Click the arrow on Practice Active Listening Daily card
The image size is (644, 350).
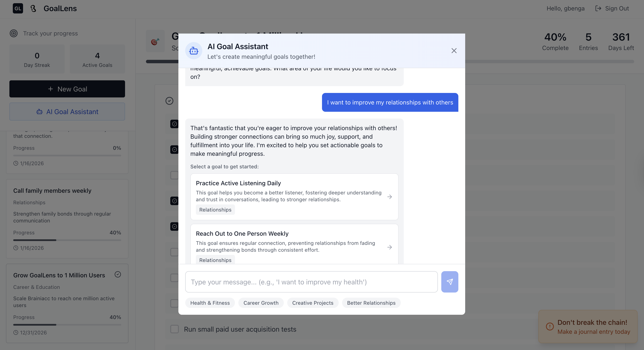click(x=389, y=197)
